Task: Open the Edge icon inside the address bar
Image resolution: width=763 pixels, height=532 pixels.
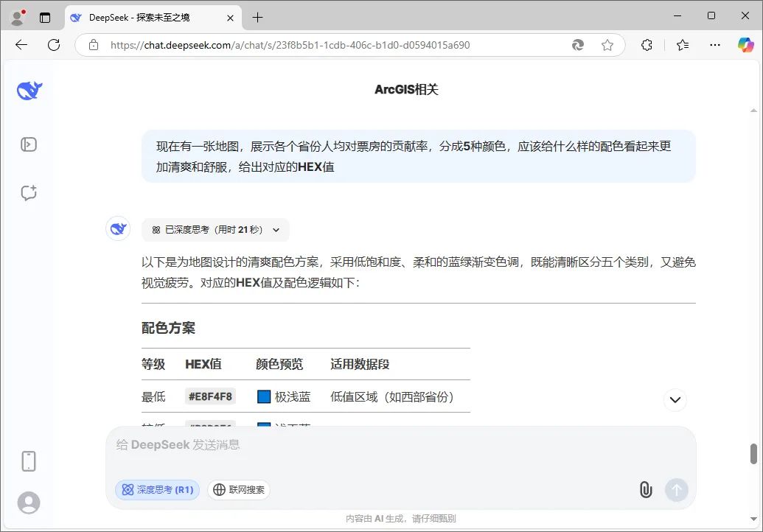Action: pos(578,45)
